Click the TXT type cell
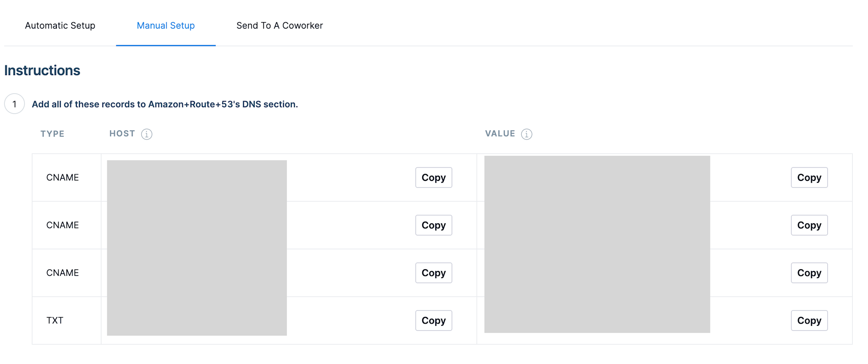 [55, 321]
